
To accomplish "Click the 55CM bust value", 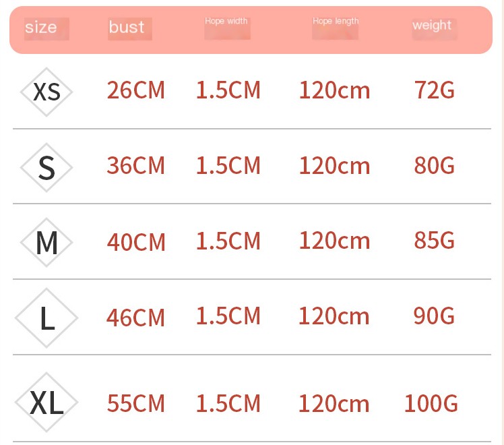I will click(135, 403).
